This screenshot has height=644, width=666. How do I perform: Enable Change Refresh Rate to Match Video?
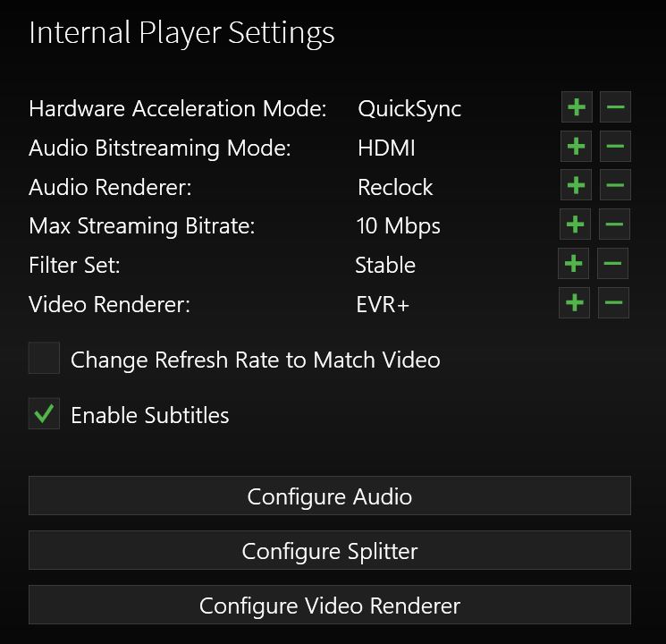click(x=44, y=359)
